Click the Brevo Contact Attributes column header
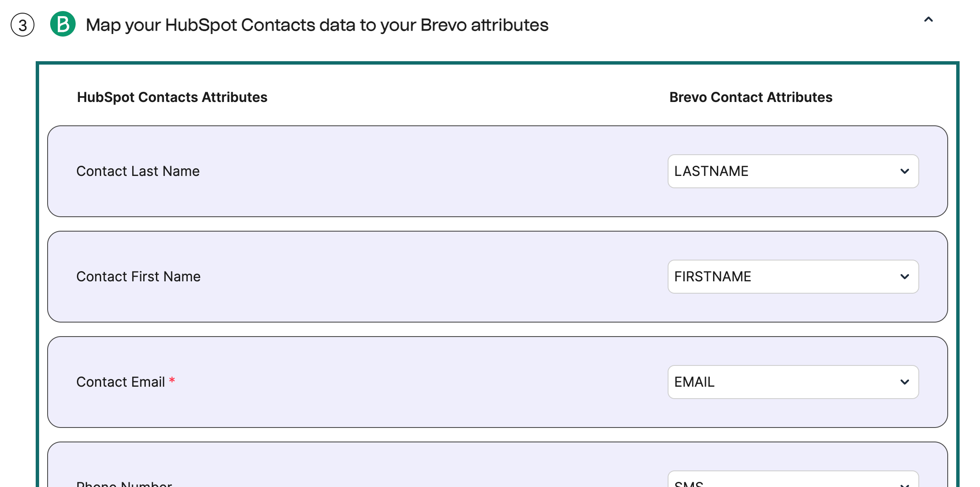The height and width of the screenshot is (487, 980). click(x=750, y=97)
